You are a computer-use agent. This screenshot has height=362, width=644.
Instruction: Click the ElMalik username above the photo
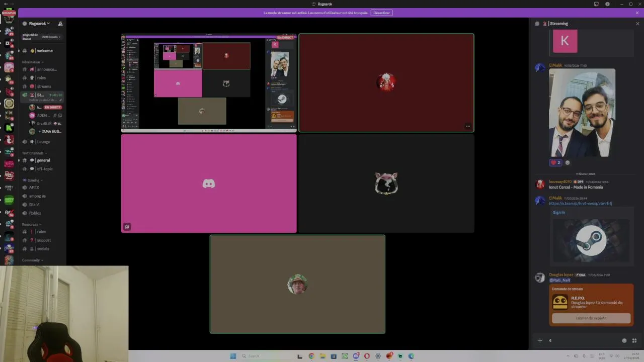coord(555,65)
